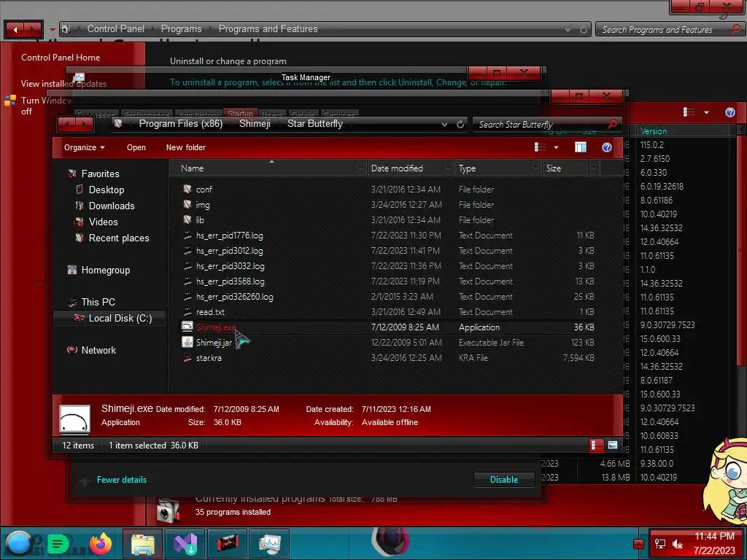The height and width of the screenshot is (560, 747).
Task: Open the Size column filter dropdown
Action: click(594, 168)
